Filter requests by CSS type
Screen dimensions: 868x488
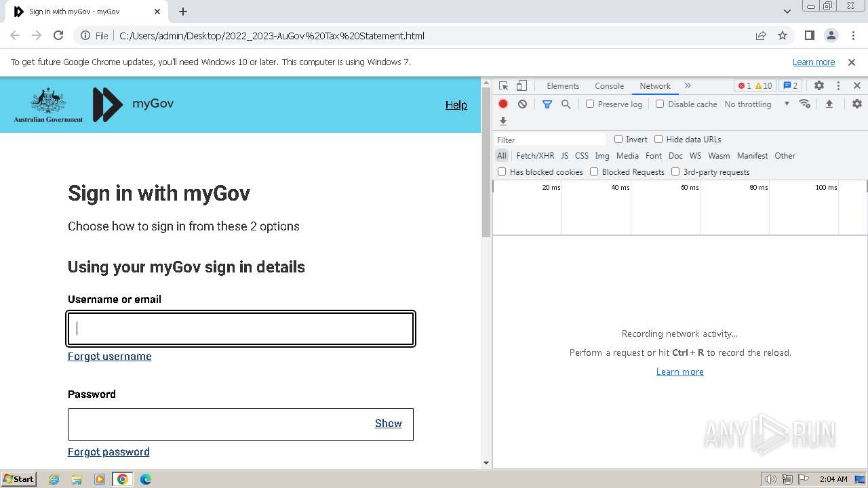(x=582, y=156)
